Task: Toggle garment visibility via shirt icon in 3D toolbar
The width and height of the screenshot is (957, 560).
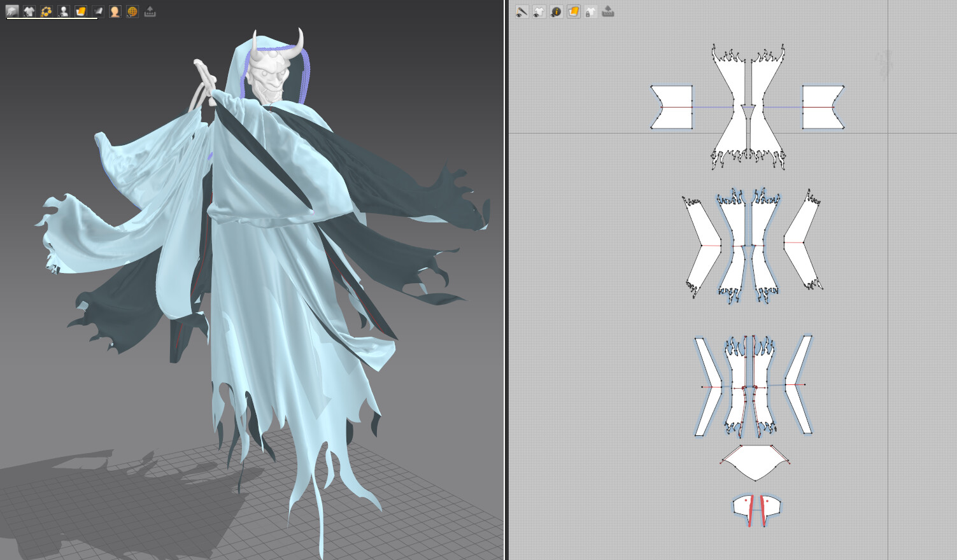Action: (29, 10)
